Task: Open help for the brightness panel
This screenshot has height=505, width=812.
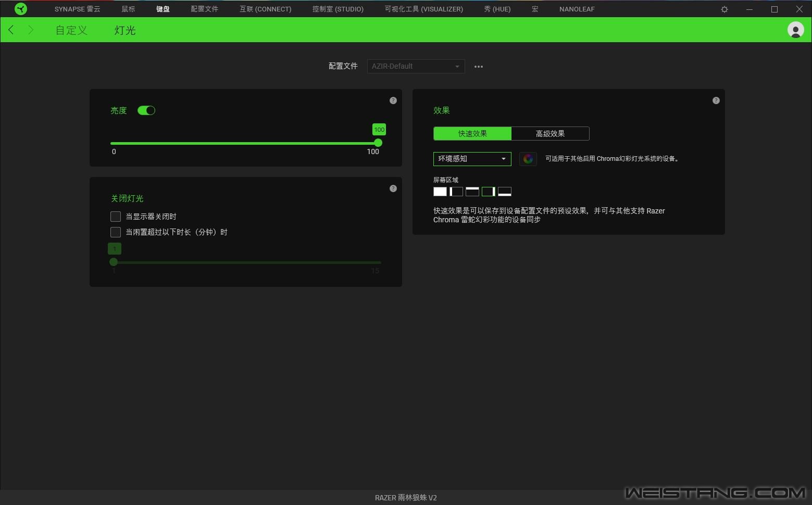Action: coord(393,100)
